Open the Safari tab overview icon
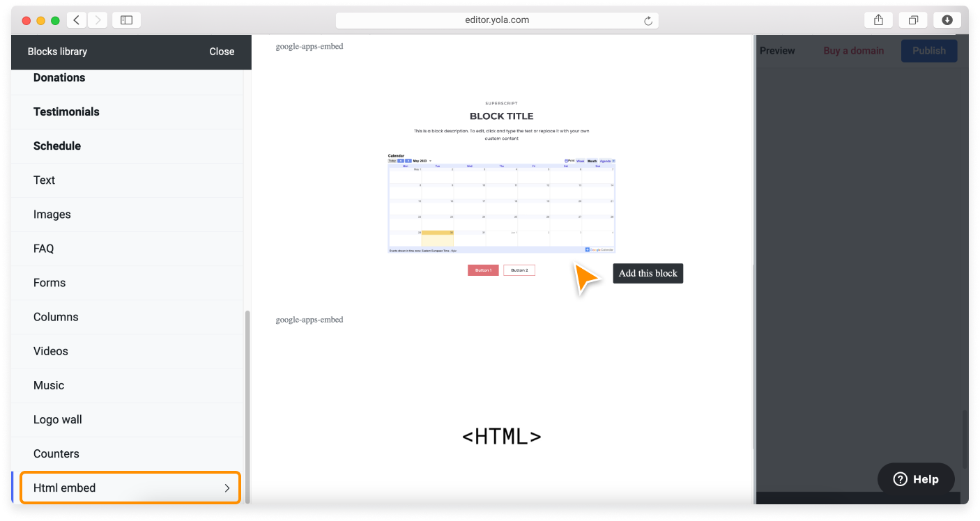 912,20
